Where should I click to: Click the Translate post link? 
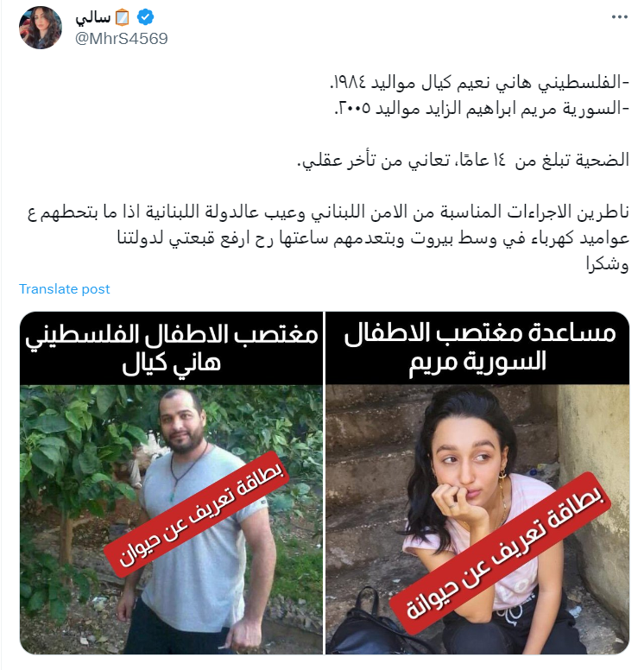(x=65, y=289)
